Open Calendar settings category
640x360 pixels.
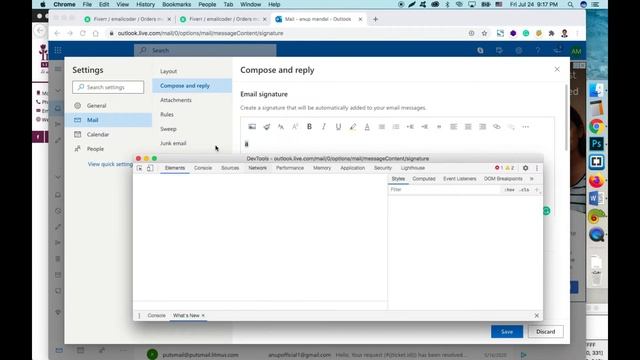[x=108, y=134]
